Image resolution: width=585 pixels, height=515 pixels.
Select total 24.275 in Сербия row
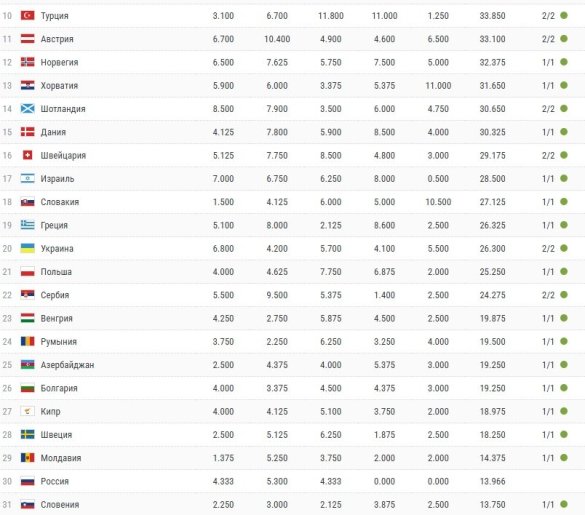(492, 295)
